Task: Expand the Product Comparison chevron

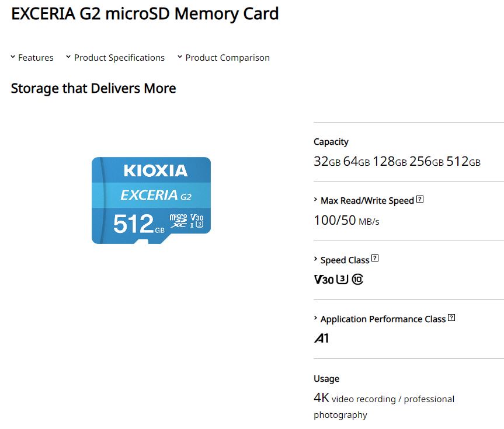Action: pyautogui.click(x=180, y=57)
